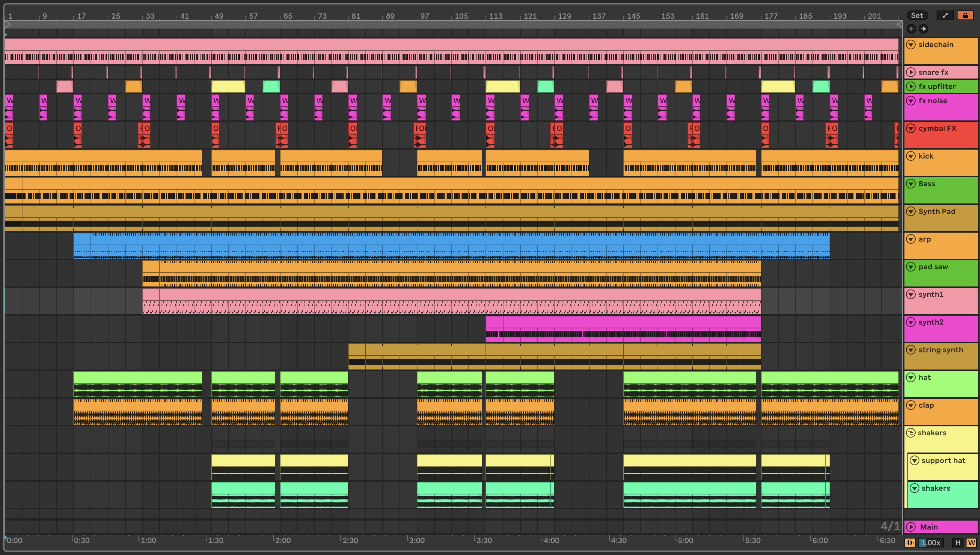Image resolution: width=980 pixels, height=555 pixels.
Task: Collapse the cymbal FX track fold button
Action: pyautogui.click(x=911, y=128)
